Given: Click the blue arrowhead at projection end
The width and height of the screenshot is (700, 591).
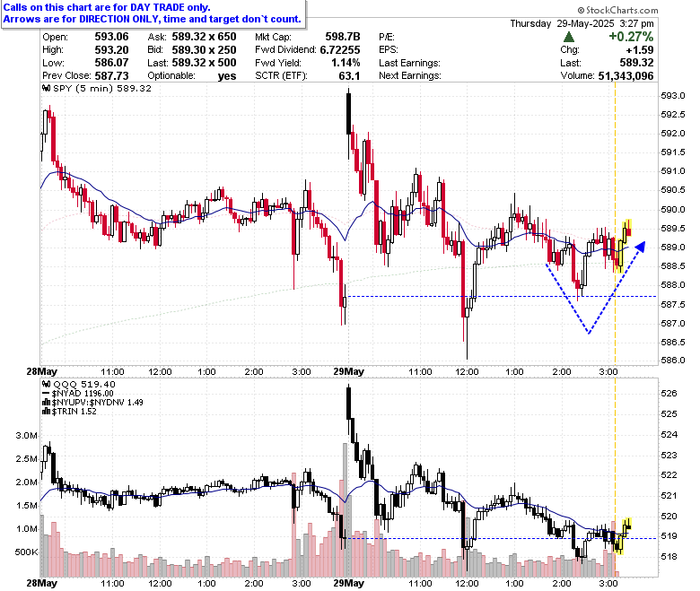Looking at the screenshot, I should tap(640, 247).
